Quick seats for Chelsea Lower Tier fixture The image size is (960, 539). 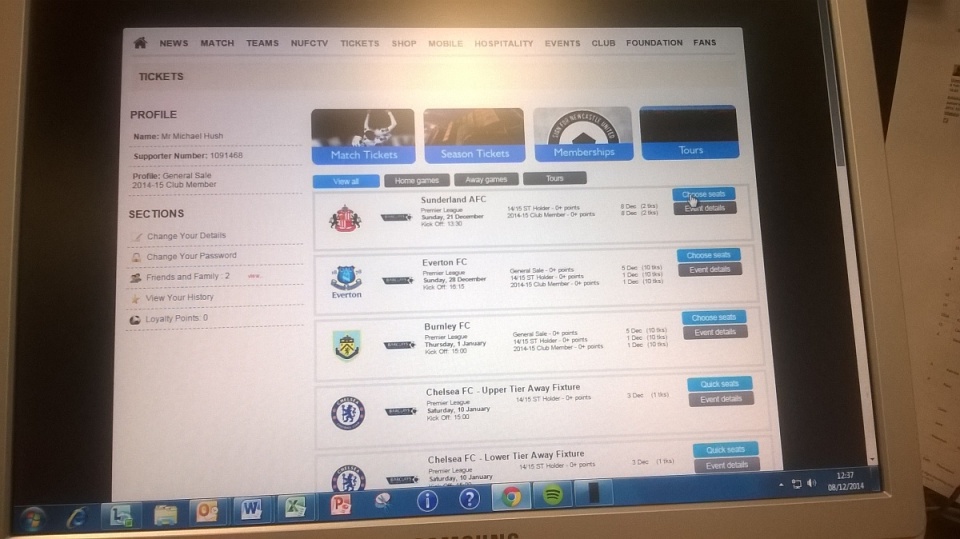[x=726, y=450]
